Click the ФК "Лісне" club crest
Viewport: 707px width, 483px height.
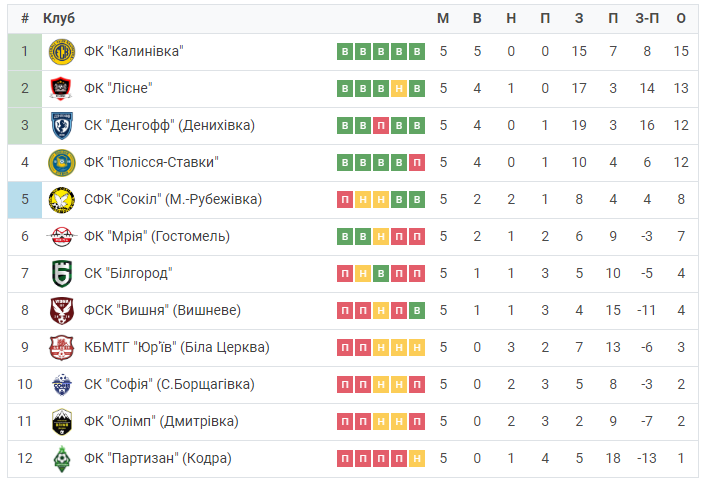coord(62,88)
